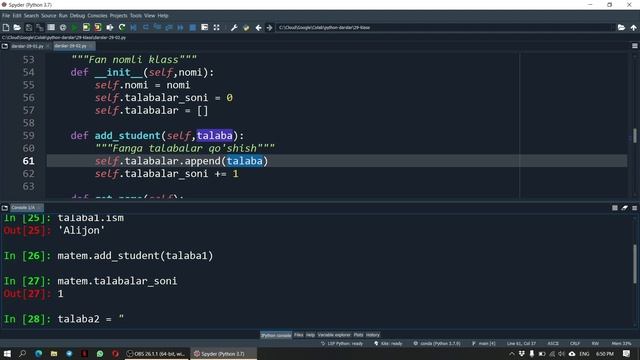Run the file with the green play icon
This screenshot has height=360, width=640.
pos(74,27)
